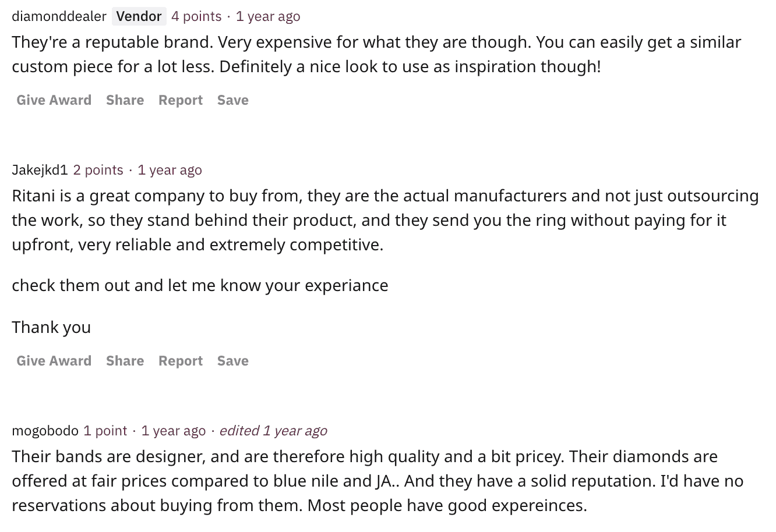Save Jakejkd1's comment
Image resolution: width=776 pixels, height=532 pixels.
coord(232,360)
